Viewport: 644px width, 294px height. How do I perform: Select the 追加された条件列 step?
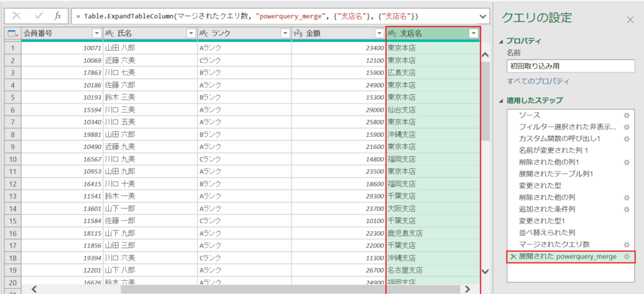571,209
